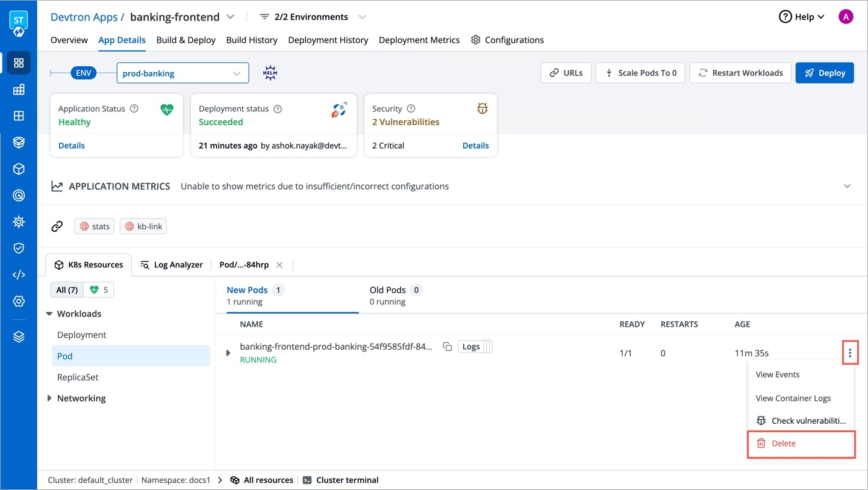This screenshot has width=868, height=490.
Task: Click Restart Workloads button
Action: click(740, 73)
